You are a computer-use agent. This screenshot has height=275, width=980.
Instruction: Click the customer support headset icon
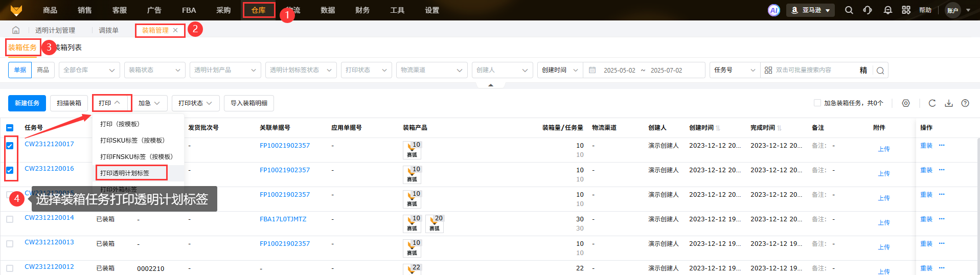[x=868, y=10]
